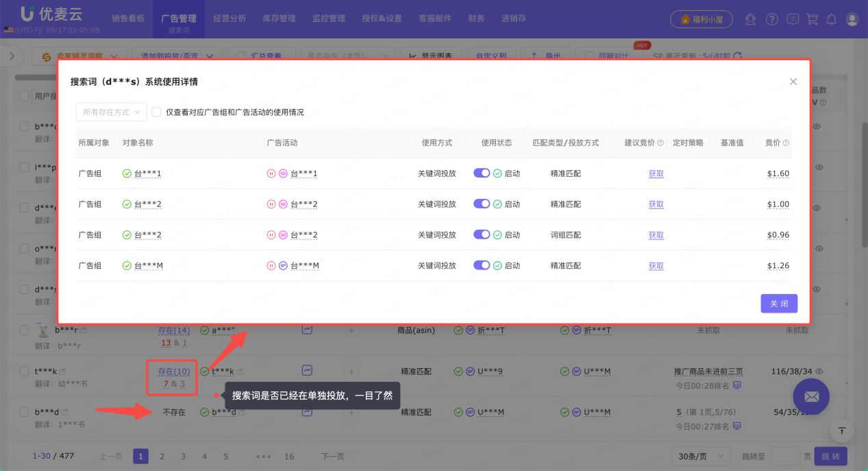
Task: Enable 启动 toggle for ad group 台***1
Action: [482, 173]
